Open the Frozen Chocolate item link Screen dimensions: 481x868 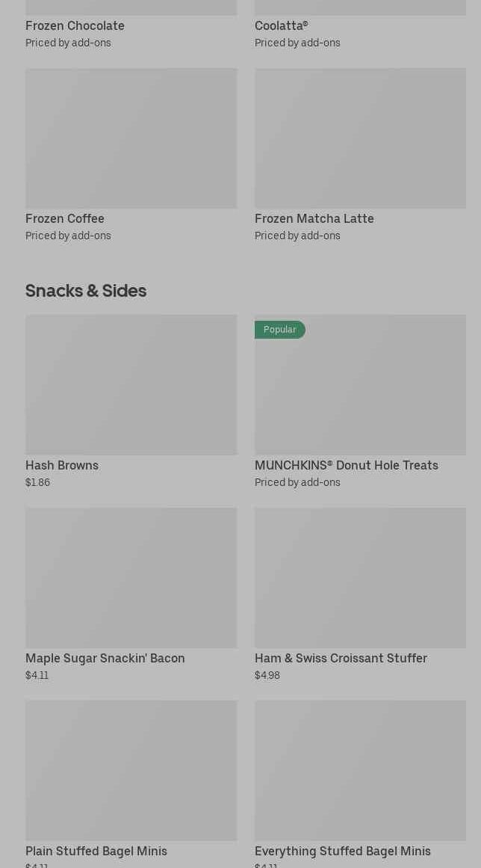tap(75, 26)
